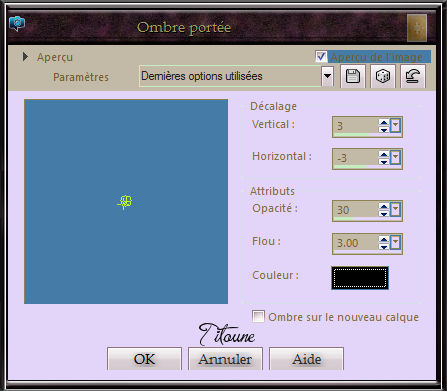
Task: Click the Opacité up arrow
Action: click(384, 207)
